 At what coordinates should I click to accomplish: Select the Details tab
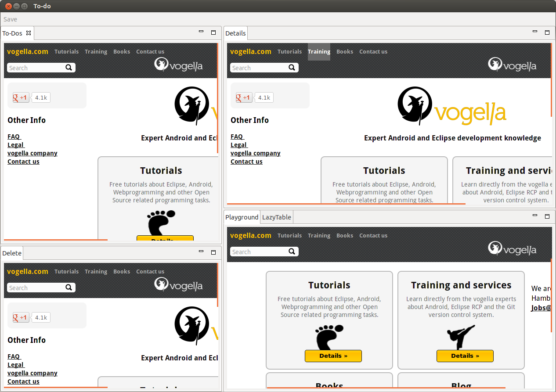tap(236, 33)
